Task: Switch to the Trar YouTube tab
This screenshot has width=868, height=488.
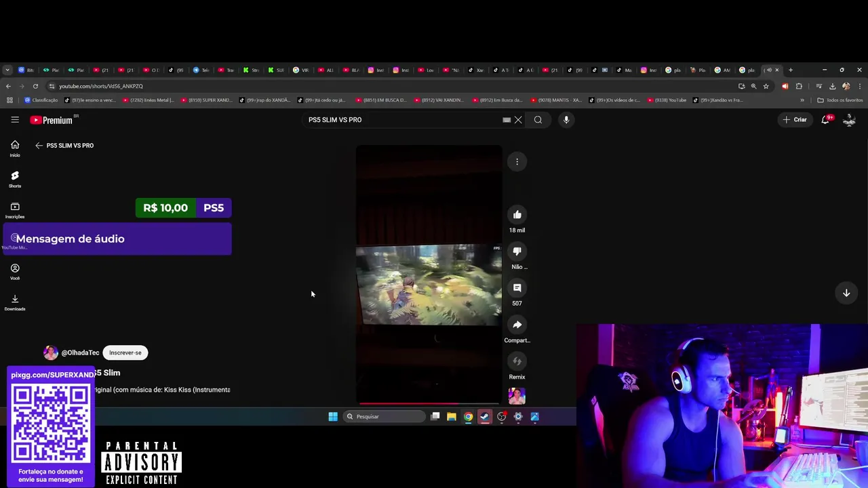Action: point(226,70)
